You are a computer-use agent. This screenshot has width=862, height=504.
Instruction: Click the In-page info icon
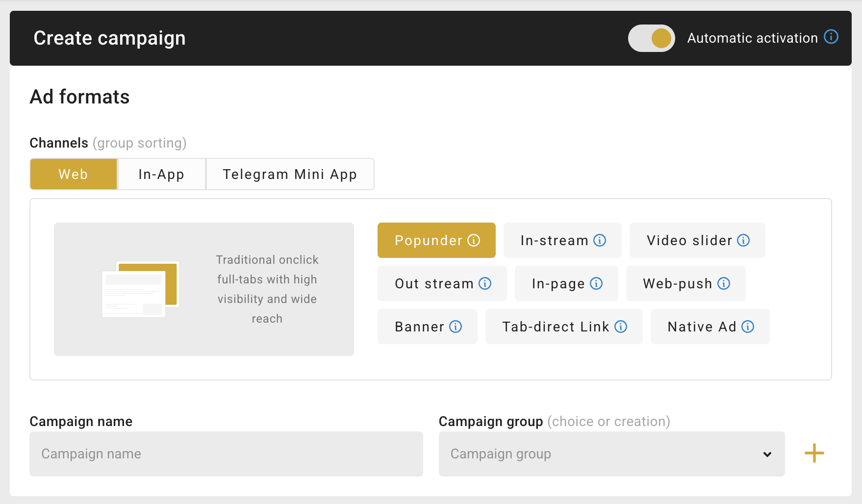pos(596,283)
